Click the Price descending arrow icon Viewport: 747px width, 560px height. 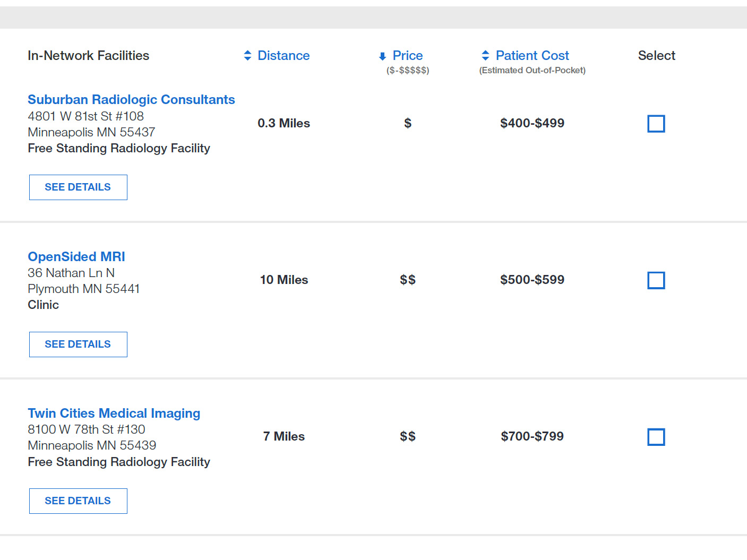tap(382, 56)
